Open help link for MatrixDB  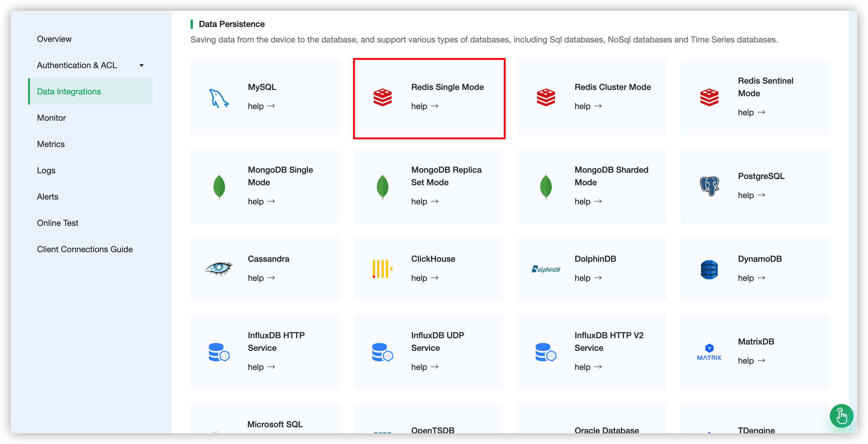pos(752,361)
